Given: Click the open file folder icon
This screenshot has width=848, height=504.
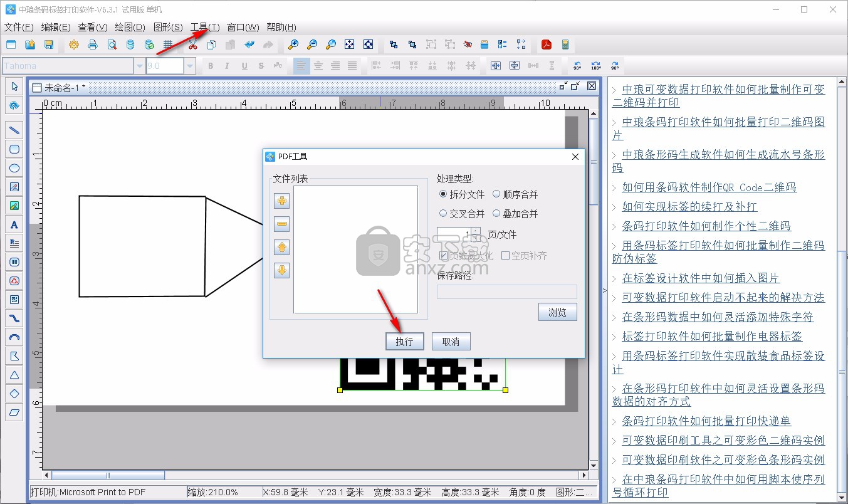Looking at the screenshot, I should pos(30,45).
